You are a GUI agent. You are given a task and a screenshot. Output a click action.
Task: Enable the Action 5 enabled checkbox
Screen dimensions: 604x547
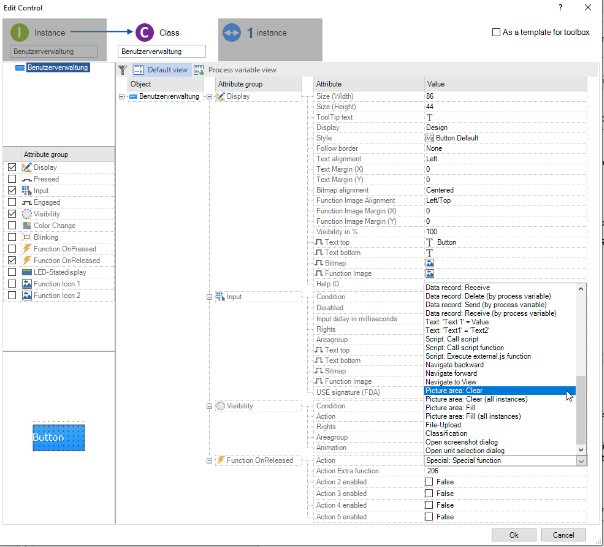coord(429,517)
